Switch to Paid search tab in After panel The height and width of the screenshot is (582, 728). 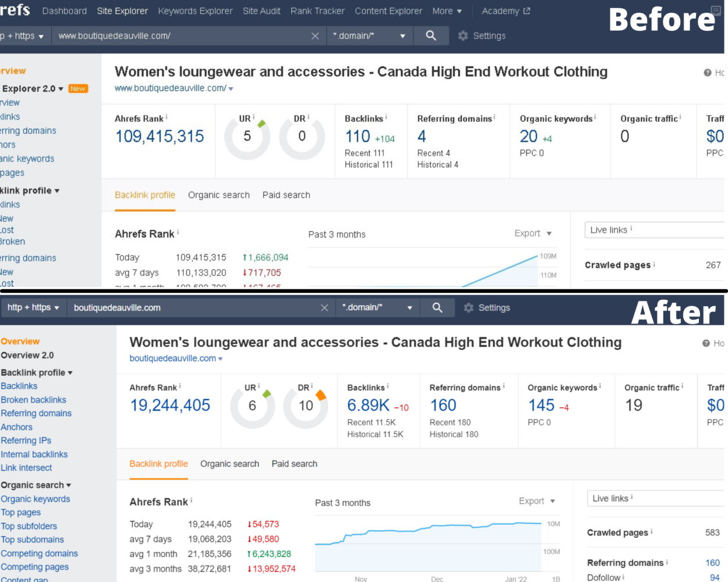(295, 464)
